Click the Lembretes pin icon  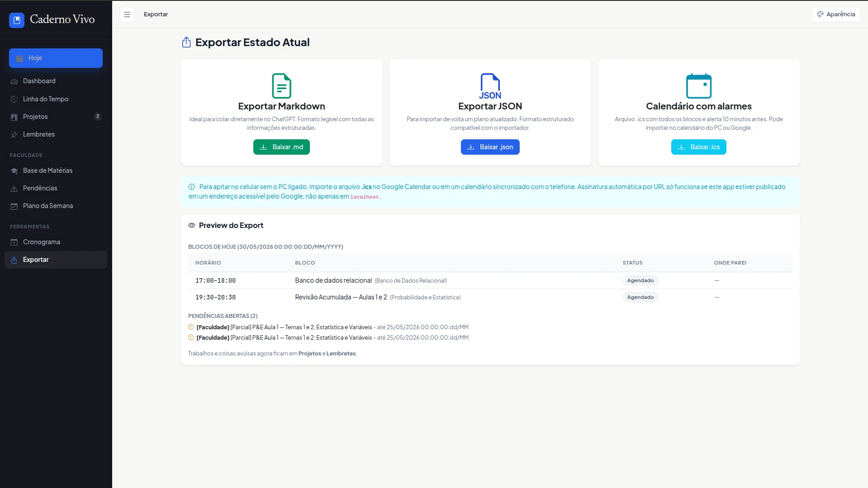(x=14, y=135)
